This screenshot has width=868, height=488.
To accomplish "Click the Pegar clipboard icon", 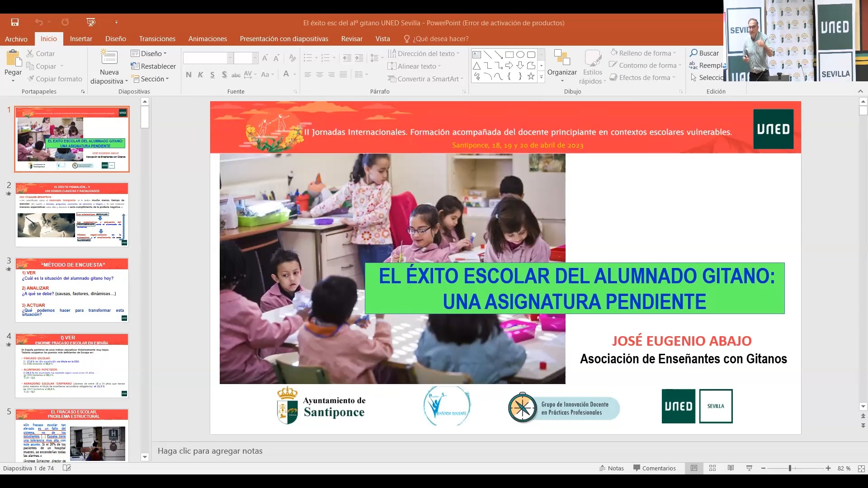I will click(x=13, y=59).
